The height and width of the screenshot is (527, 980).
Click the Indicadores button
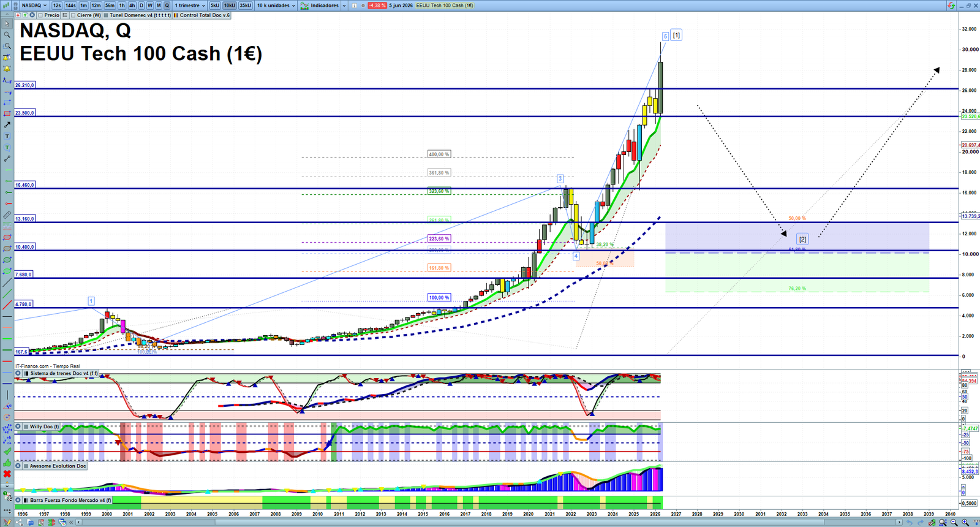[x=319, y=6]
